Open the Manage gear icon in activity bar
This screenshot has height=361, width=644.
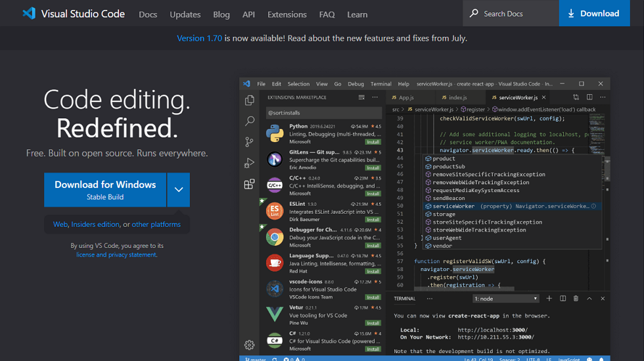click(x=249, y=345)
